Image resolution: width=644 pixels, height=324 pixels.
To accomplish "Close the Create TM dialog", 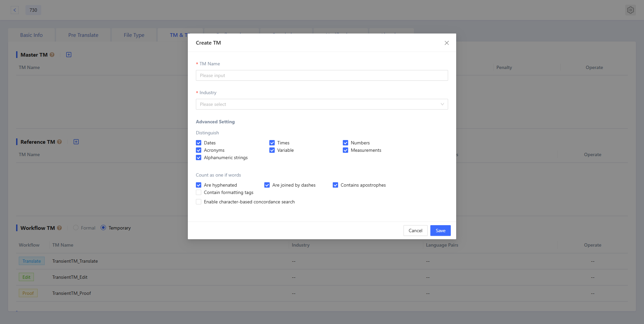I will tap(446, 43).
